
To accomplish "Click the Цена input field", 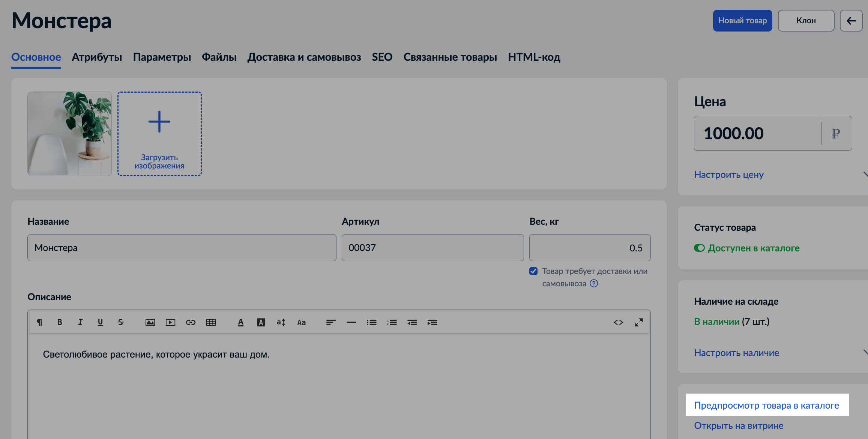I will point(755,133).
